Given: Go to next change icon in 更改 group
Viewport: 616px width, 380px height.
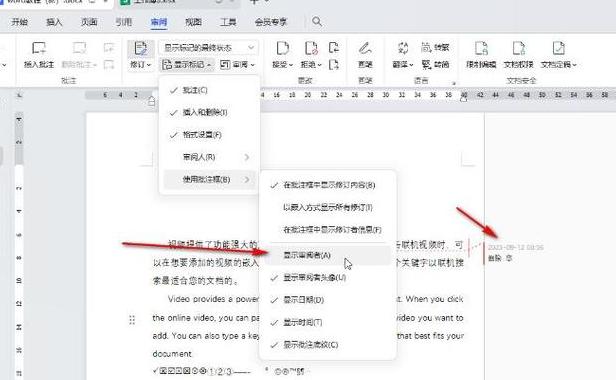Looking at the screenshot, I should (x=334, y=64).
